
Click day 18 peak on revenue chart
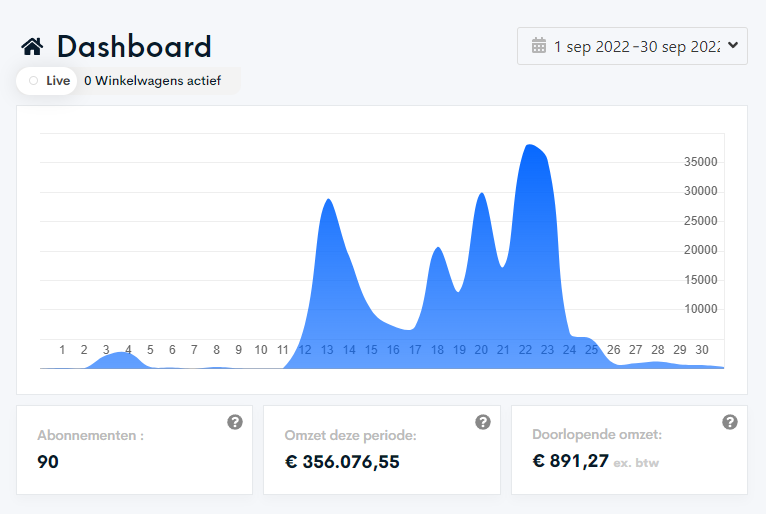[x=438, y=248]
